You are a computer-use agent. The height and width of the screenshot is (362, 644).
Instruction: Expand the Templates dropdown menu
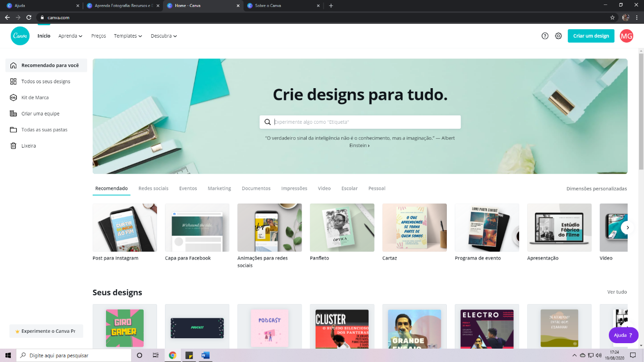(x=128, y=36)
